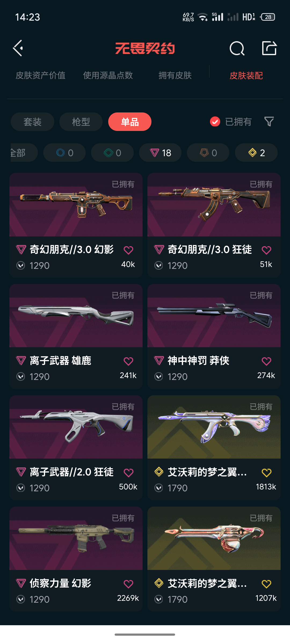Select the 套装 category button
Viewport: 290px width, 644px height.
pyautogui.click(x=32, y=122)
